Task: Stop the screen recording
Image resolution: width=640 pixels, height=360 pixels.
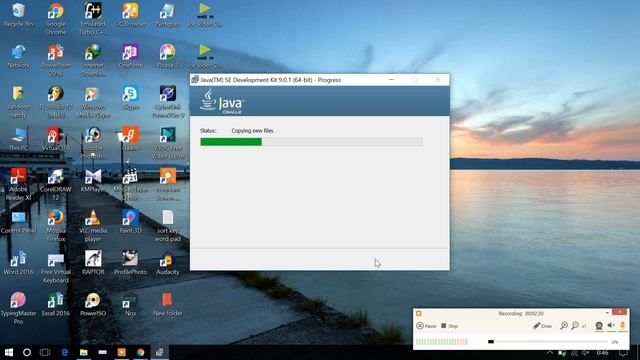Action: [x=449, y=326]
